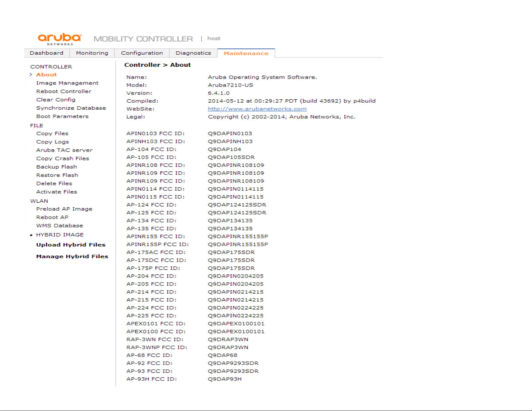
Task: Click FCC ID value Q9DAPINH103
Action: coord(230,142)
